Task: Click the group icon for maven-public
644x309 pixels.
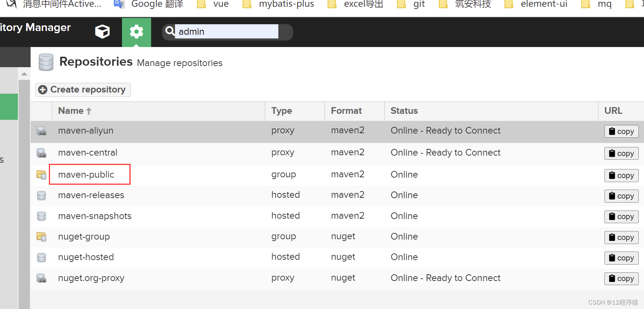Action: click(41, 175)
